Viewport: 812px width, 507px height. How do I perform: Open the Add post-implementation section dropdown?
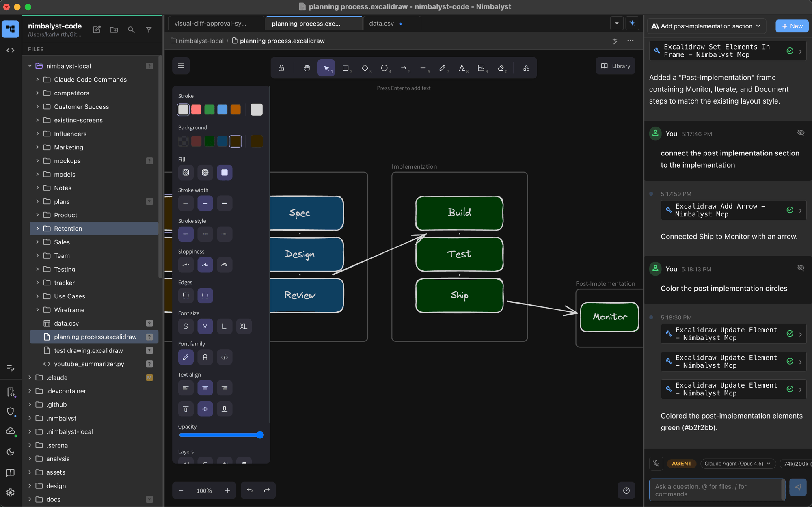point(706,26)
